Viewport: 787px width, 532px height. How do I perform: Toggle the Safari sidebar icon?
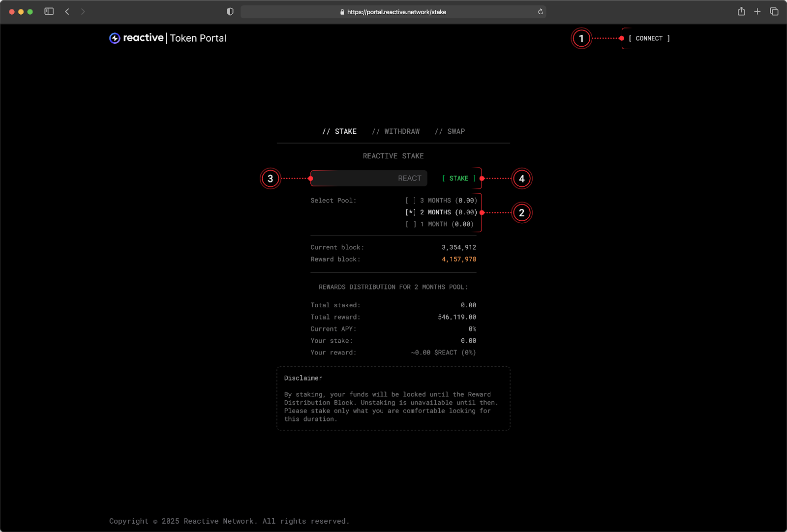click(49, 11)
